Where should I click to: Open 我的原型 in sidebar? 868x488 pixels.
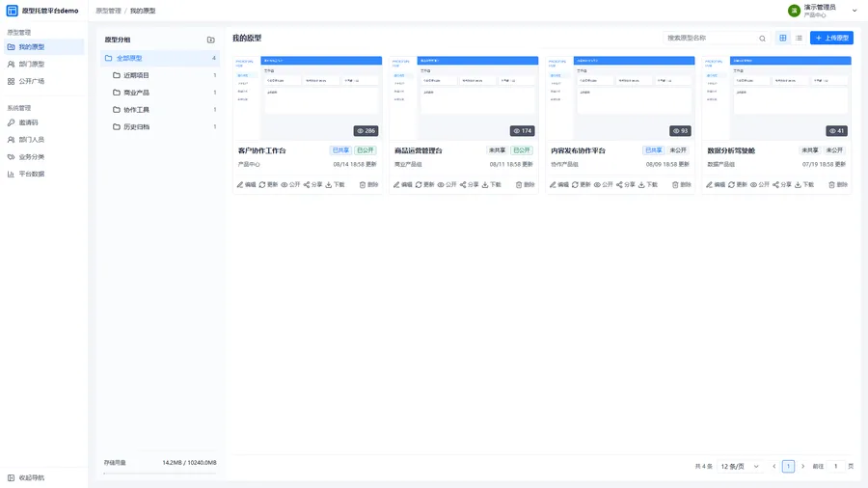pos(42,47)
